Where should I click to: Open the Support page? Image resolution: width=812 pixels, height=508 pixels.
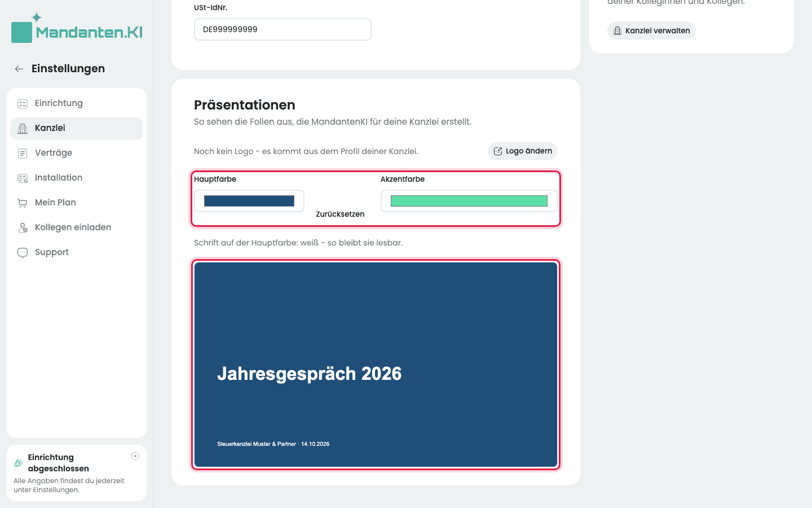click(77, 252)
